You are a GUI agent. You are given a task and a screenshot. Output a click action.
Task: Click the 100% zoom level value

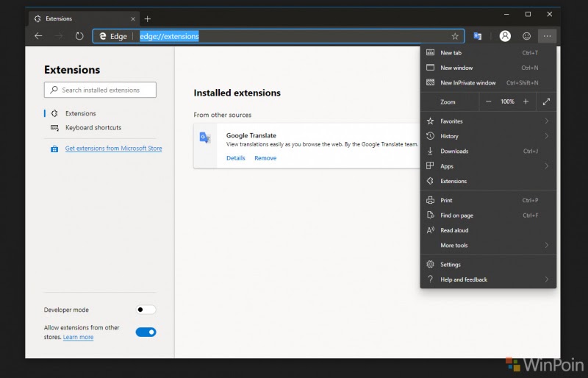coord(507,101)
